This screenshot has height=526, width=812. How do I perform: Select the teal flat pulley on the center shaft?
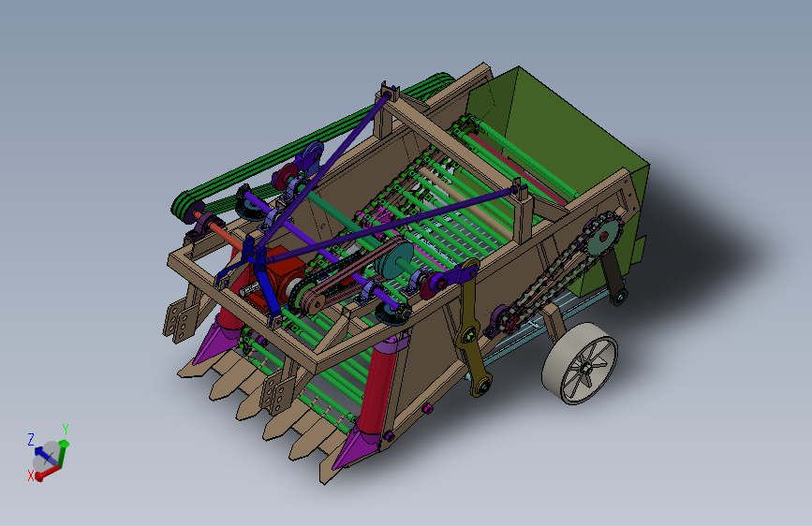395,262
